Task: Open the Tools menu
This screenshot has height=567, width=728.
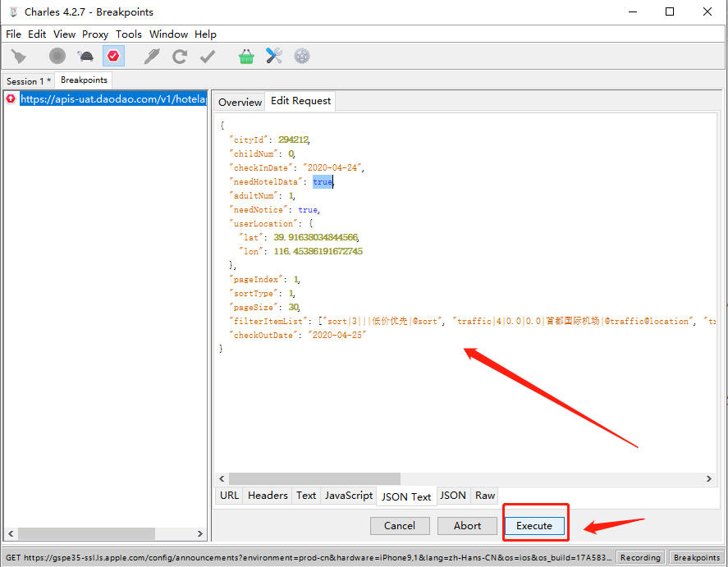Action: tap(129, 34)
